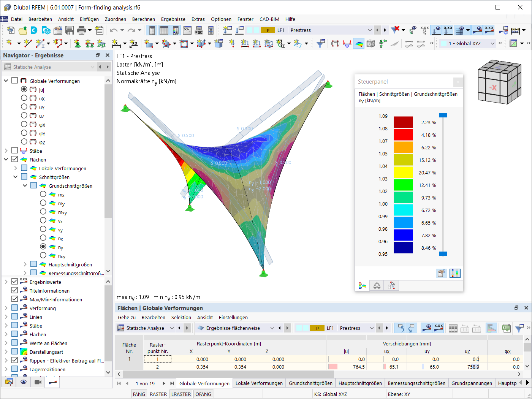The image size is (532, 399).
Task: Uncheck the Titelinformationen checkbox
Action: point(15,290)
